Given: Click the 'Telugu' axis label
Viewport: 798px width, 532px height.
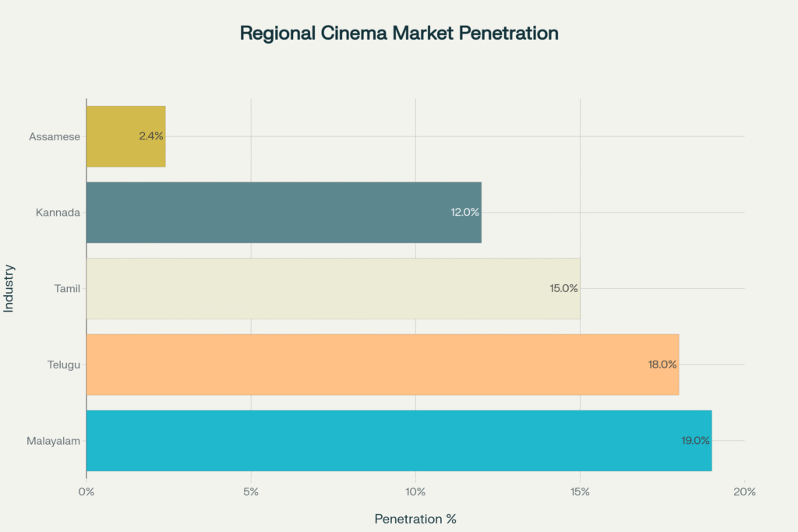Looking at the screenshot, I should [64, 365].
